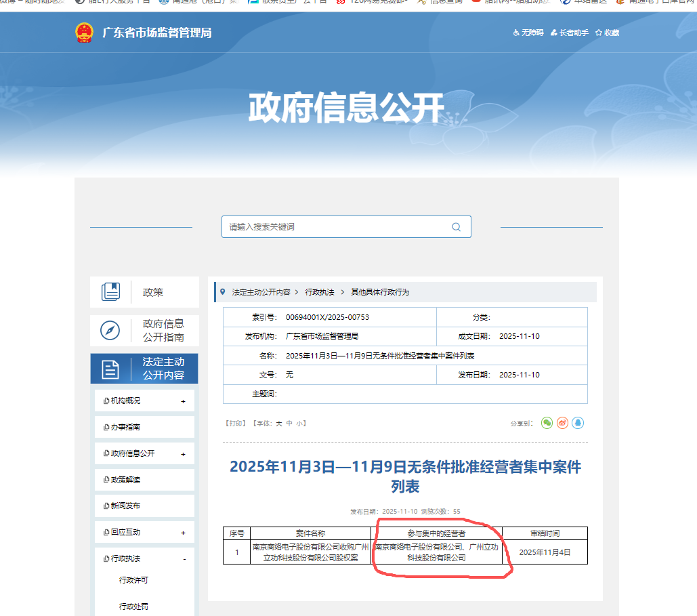The height and width of the screenshot is (616, 697).
Task: Click the magnifier search icon
Action: click(x=456, y=227)
